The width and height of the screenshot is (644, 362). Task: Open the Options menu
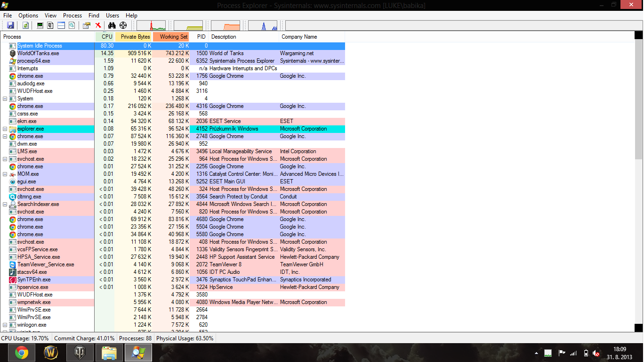pyautogui.click(x=28, y=16)
